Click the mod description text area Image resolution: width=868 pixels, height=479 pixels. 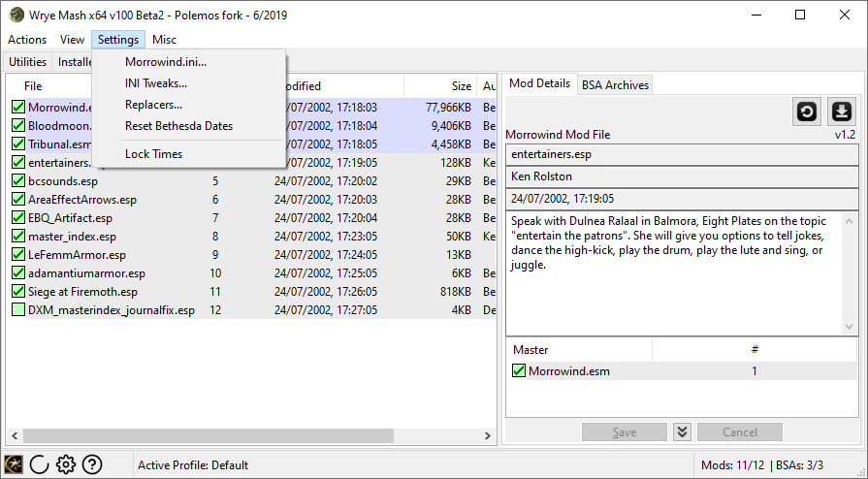coord(675,273)
